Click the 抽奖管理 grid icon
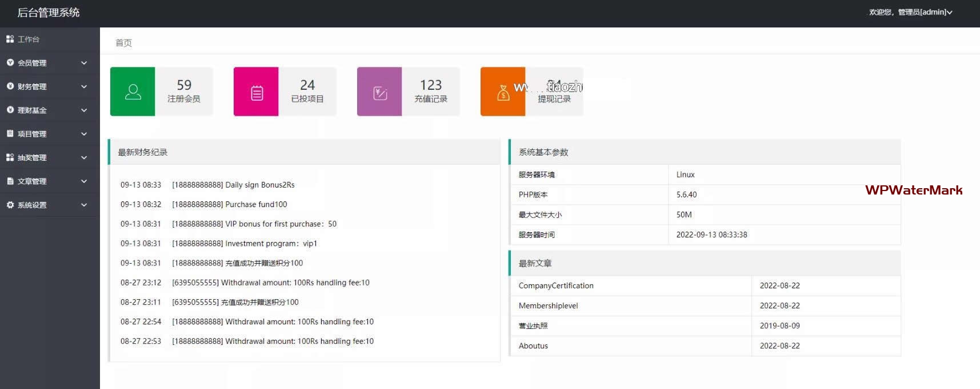This screenshot has width=980, height=389. [x=10, y=157]
